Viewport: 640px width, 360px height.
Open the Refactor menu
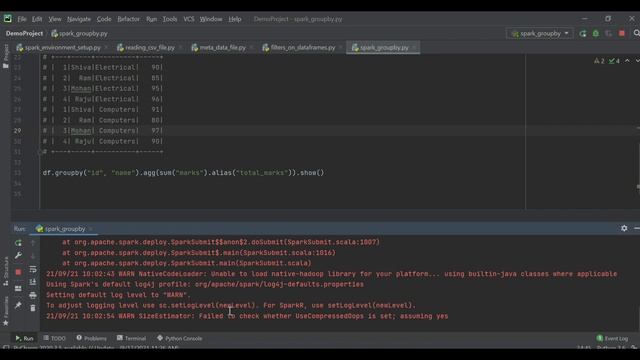(x=129, y=19)
